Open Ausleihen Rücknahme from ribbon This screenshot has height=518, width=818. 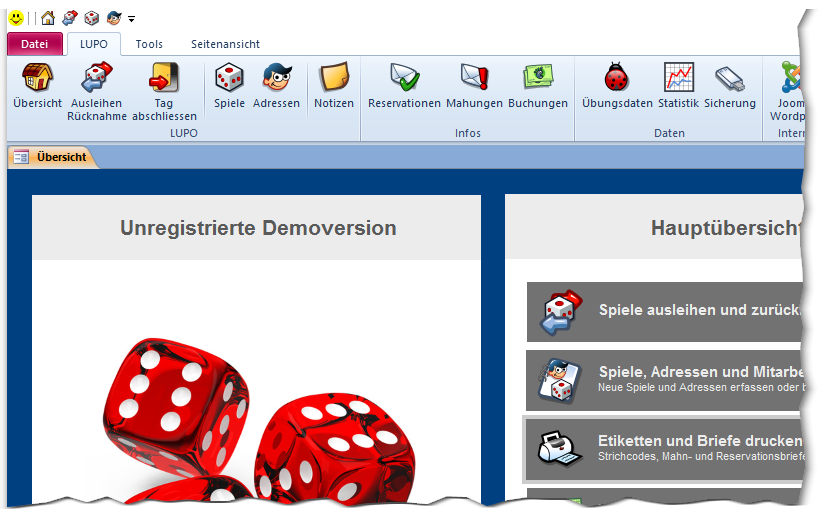[x=97, y=92]
